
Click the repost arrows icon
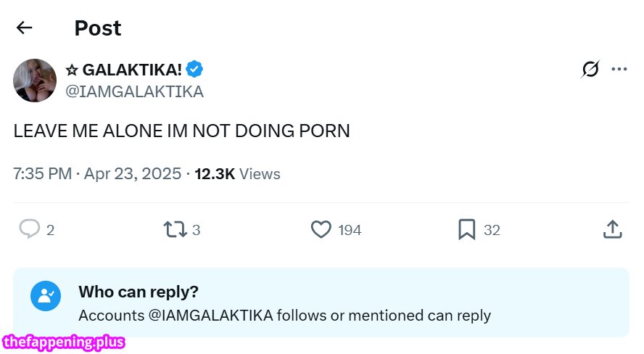pyautogui.click(x=174, y=230)
